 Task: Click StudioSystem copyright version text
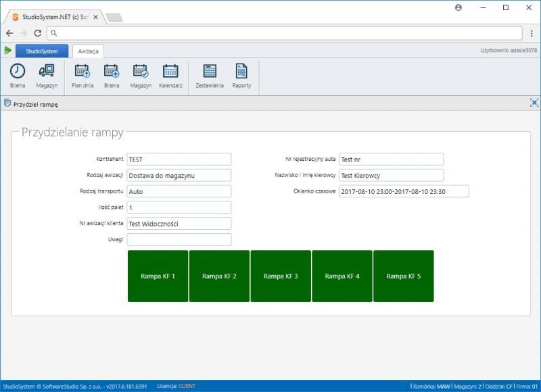pyautogui.click(x=75, y=387)
